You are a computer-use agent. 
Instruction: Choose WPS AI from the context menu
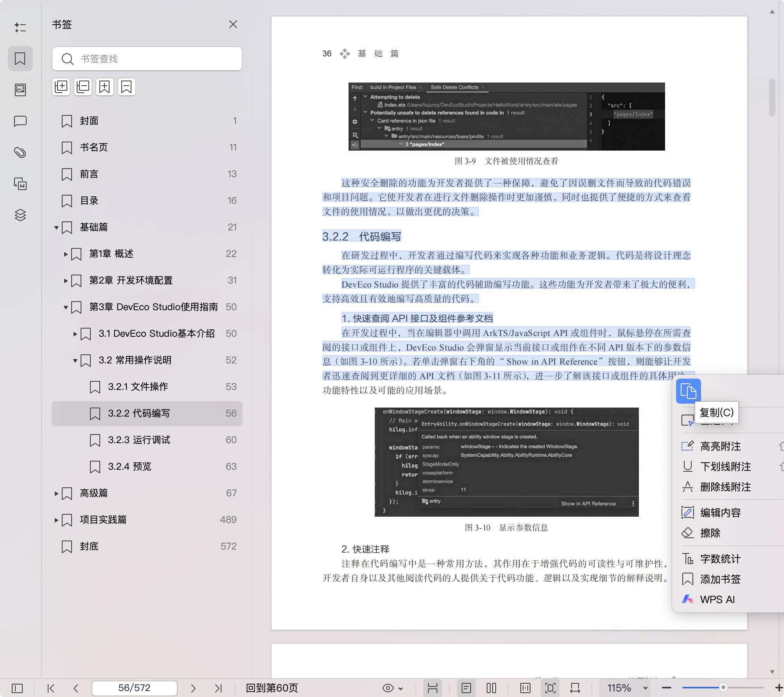tap(716, 599)
